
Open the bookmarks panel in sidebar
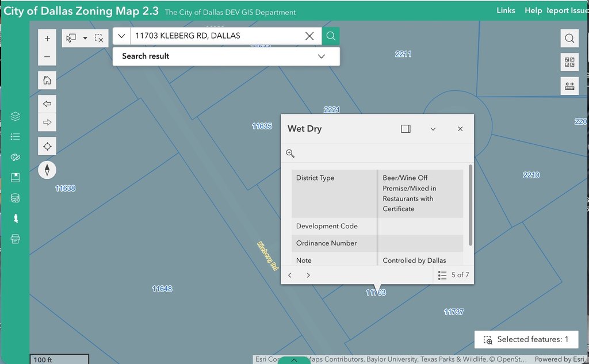[x=16, y=177]
